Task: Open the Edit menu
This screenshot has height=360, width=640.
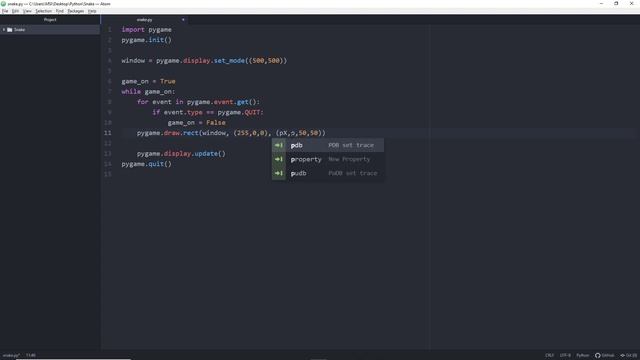Action: coord(16,11)
